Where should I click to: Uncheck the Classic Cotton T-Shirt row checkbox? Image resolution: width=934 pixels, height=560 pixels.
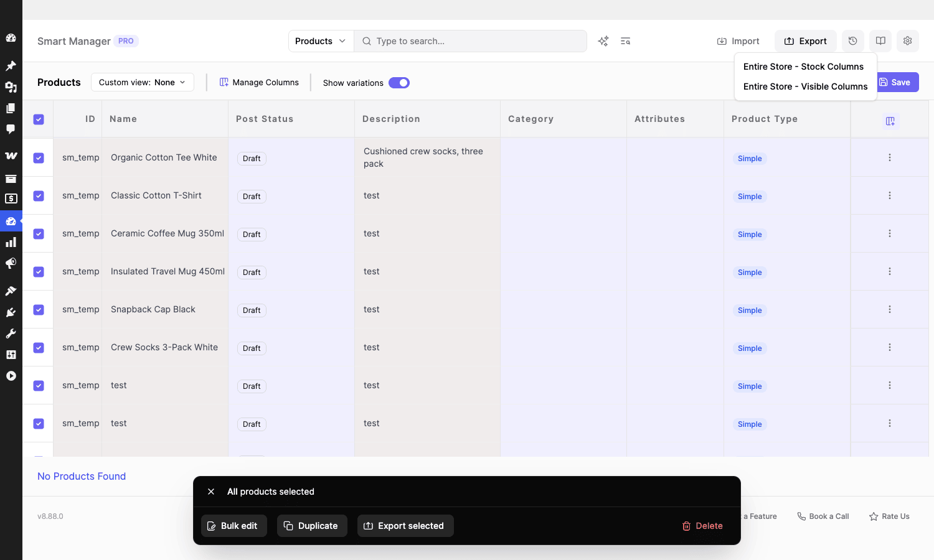click(39, 196)
